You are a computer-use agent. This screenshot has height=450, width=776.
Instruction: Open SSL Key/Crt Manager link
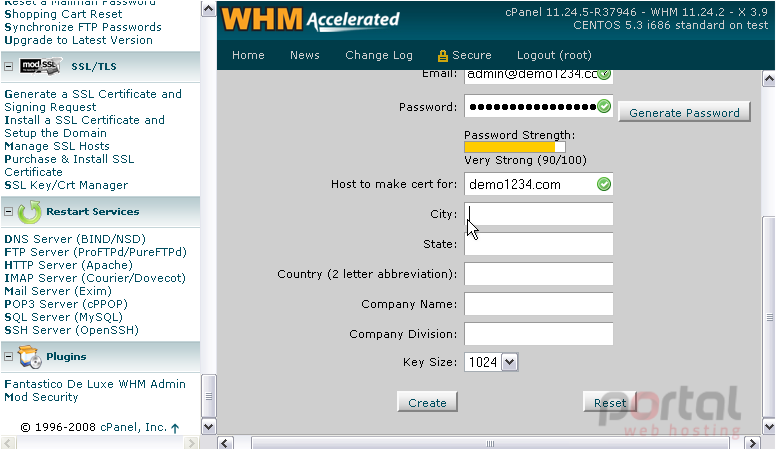66,185
